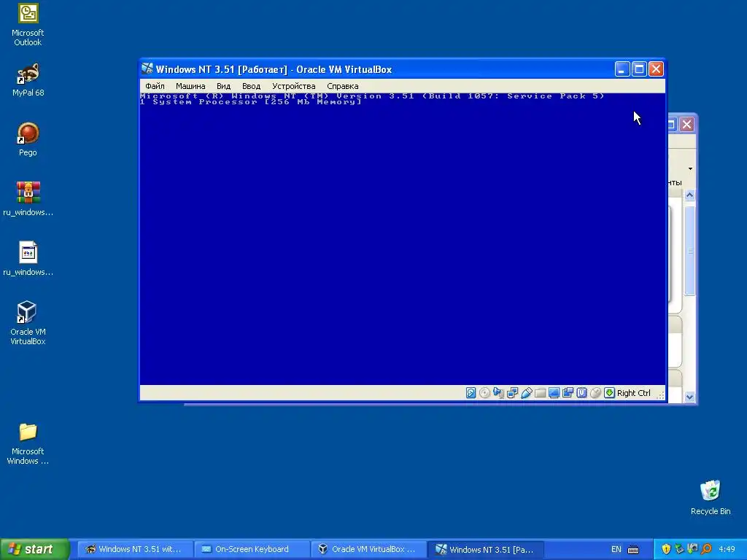Screen dimensions: 747x560
Task: Open the Машина menu
Action: tap(190, 86)
